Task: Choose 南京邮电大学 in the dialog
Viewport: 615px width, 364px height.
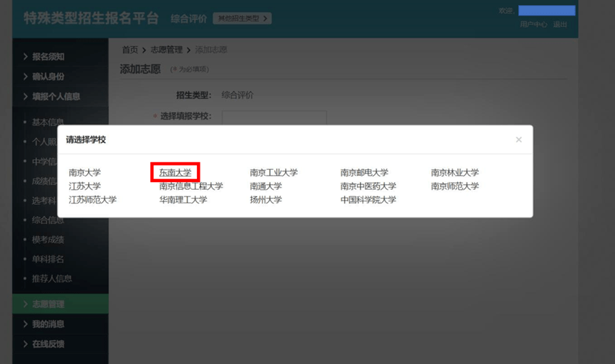Action: point(364,173)
